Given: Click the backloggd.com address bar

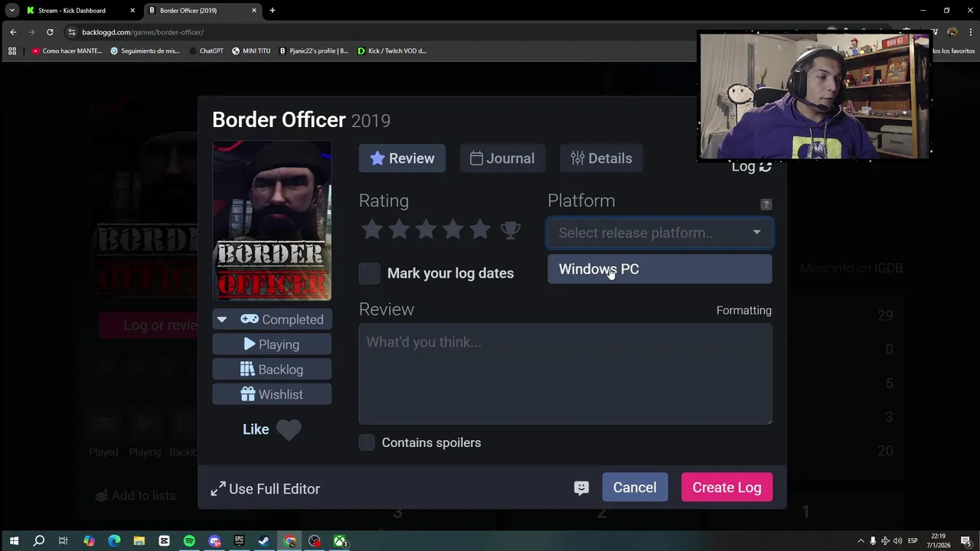Looking at the screenshot, I should [142, 32].
